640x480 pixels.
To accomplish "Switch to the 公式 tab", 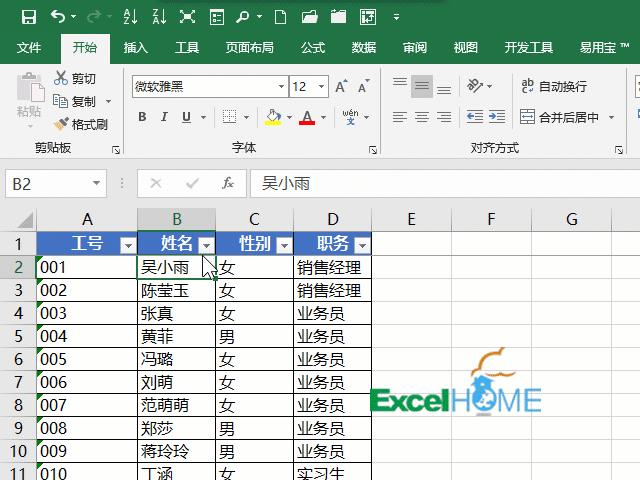I will point(313,48).
